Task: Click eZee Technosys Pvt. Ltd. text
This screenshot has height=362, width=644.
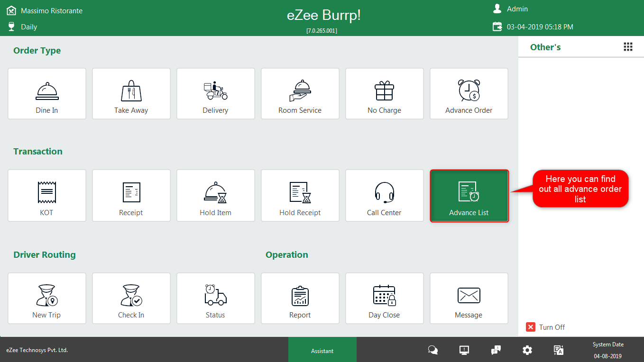Action: pos(37,350)
